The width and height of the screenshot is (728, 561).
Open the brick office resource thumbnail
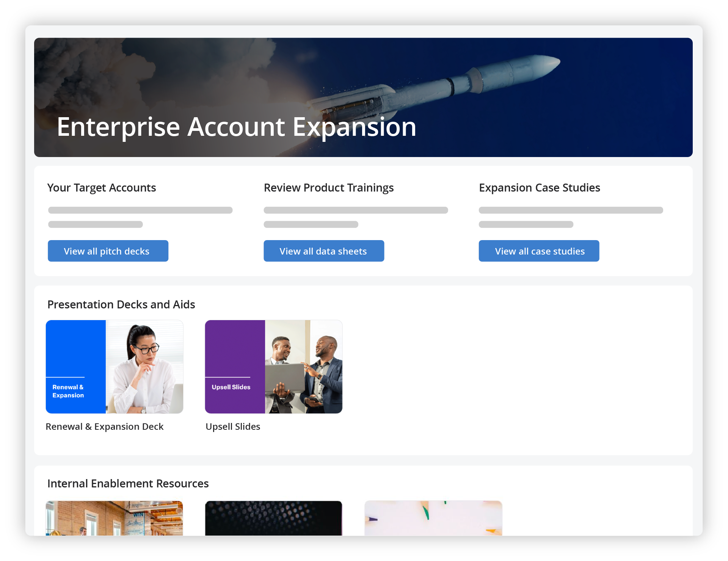coord(114,518)
